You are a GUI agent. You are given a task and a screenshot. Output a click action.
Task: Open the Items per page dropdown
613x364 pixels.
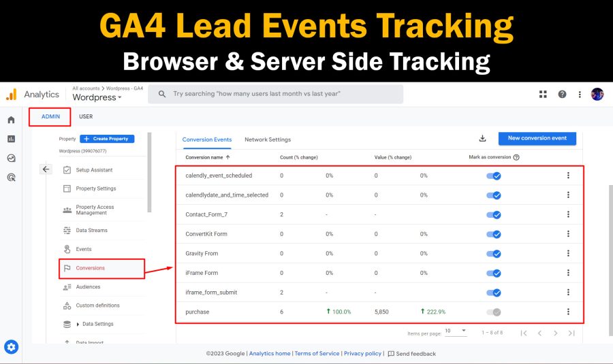click(x=456, y=331)
